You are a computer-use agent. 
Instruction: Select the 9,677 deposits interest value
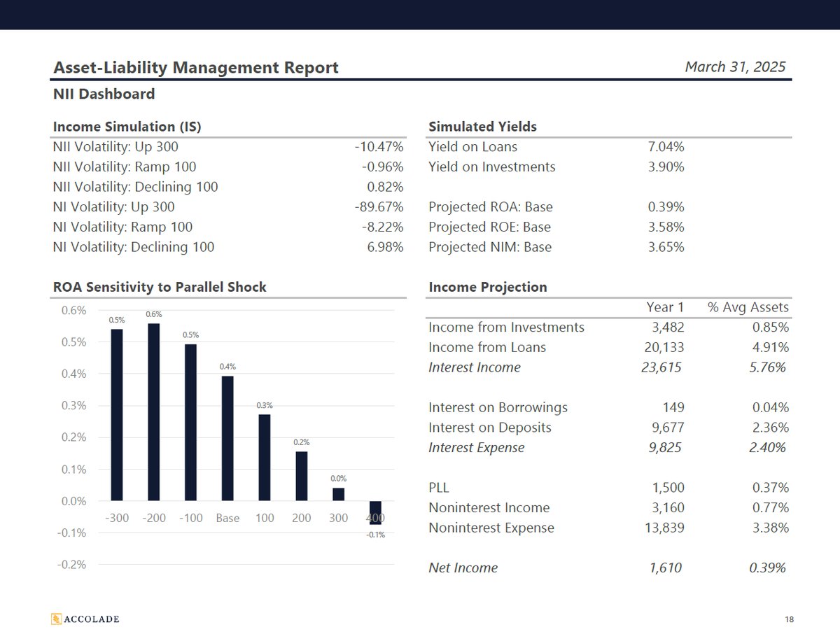tap(667, 428)
